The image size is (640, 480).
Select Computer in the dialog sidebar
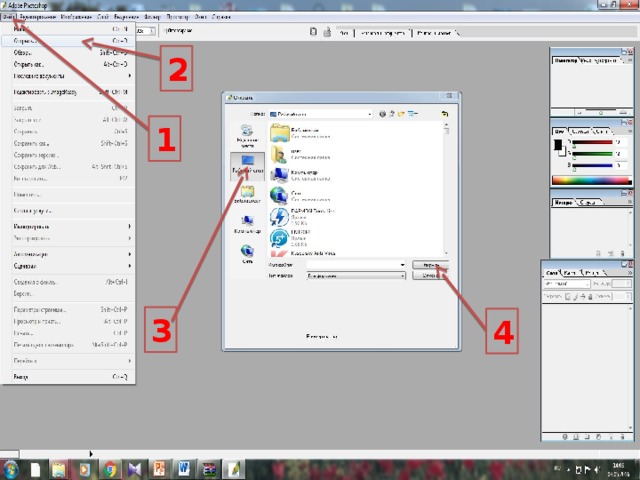[x=247, y=223]
